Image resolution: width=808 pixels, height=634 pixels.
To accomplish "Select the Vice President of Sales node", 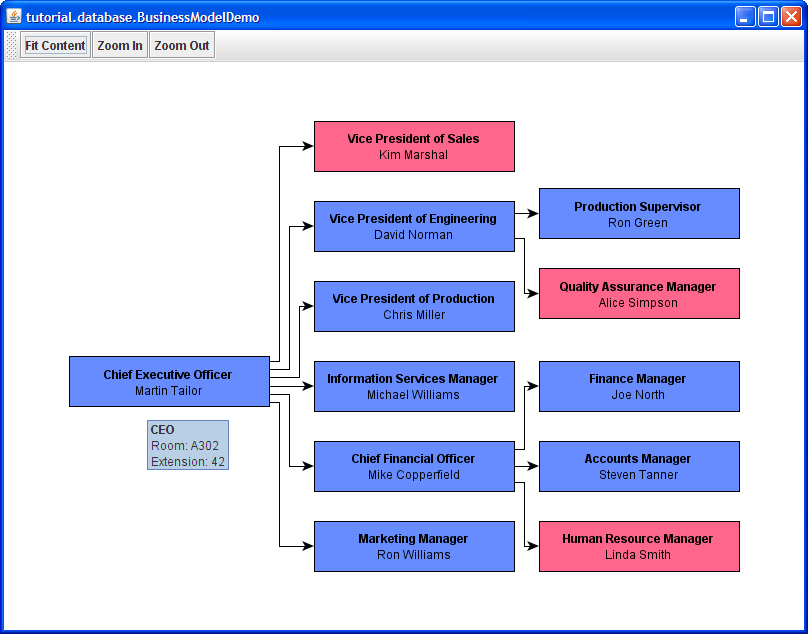I will pyautogui.click(x=414, y=147).
